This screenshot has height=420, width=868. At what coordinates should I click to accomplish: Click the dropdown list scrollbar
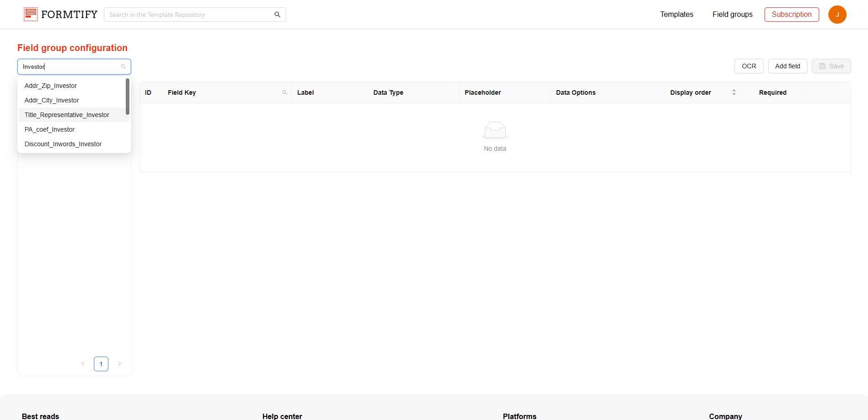128,97
